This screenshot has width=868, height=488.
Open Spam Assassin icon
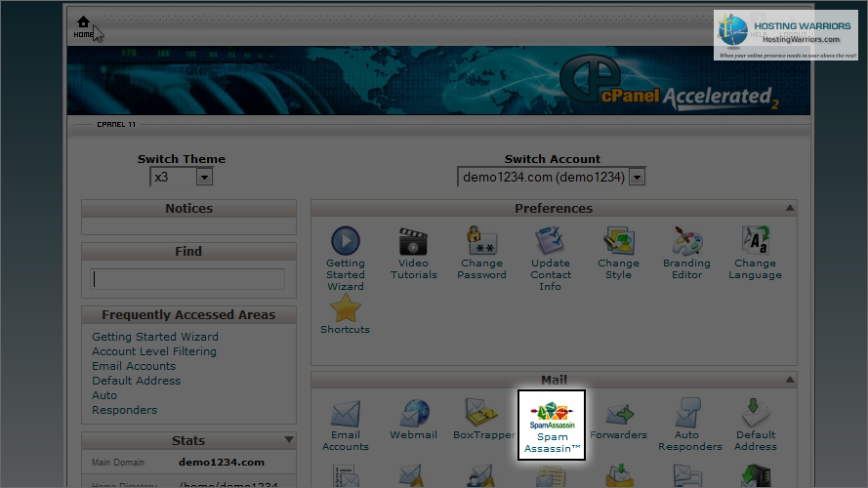click(x=552, y=425)
